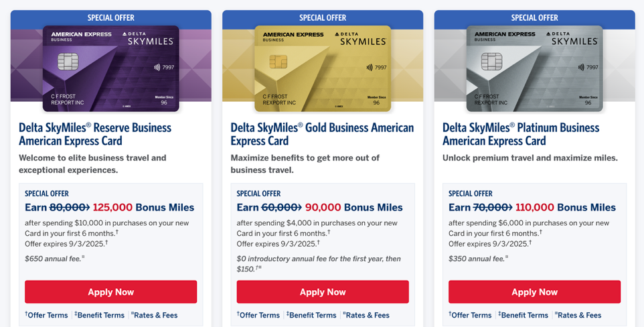
Task: Apply Now for the Platinum Business card
Action: 535,292
